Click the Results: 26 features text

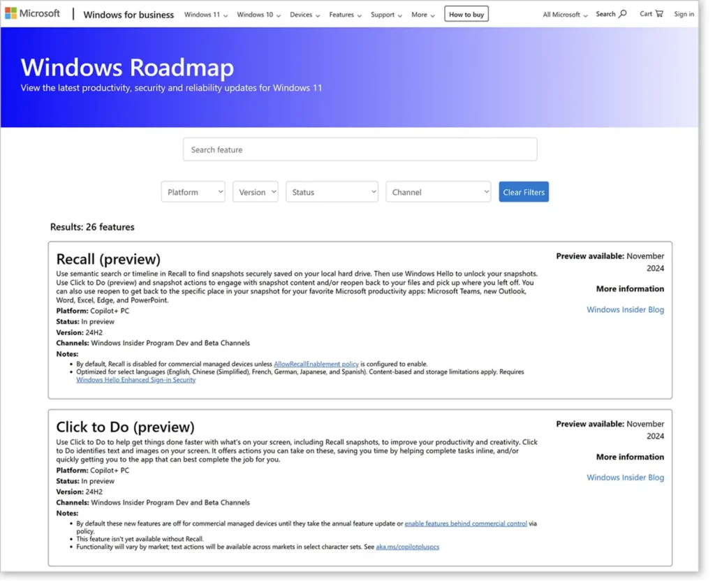coord(92,227)
